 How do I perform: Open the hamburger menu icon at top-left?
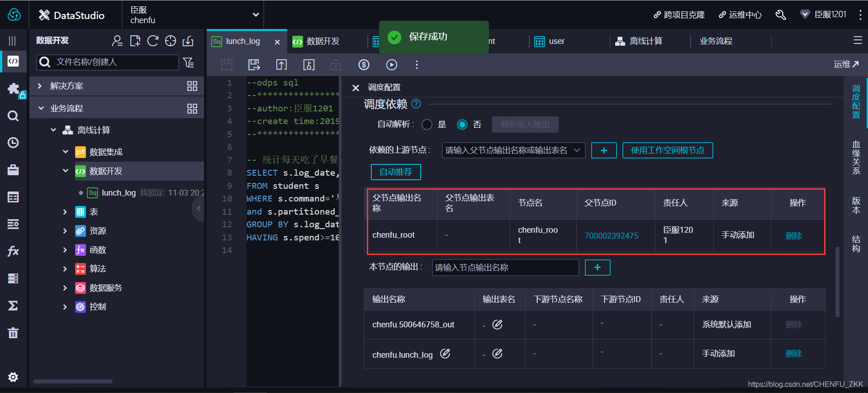(x=12, y=41)
